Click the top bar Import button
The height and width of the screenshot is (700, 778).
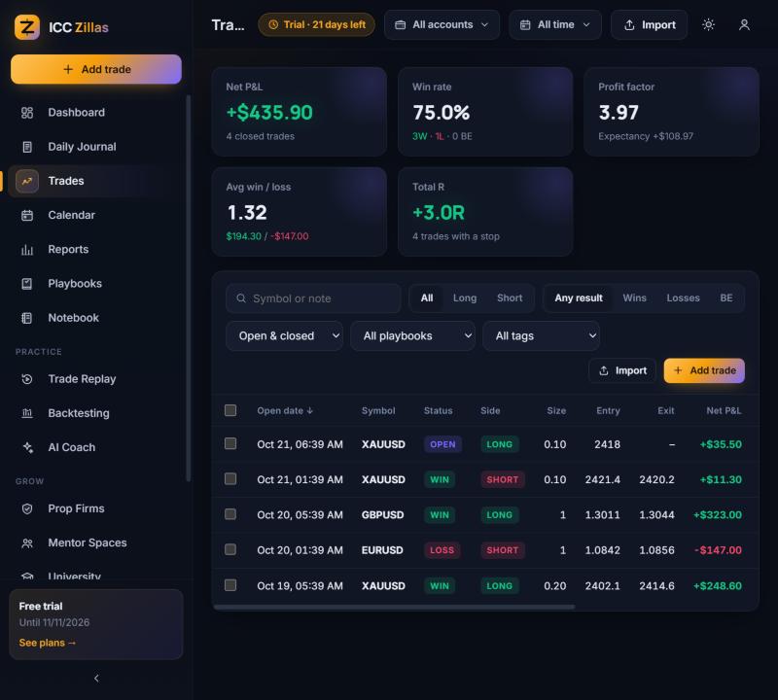[650, 25]
